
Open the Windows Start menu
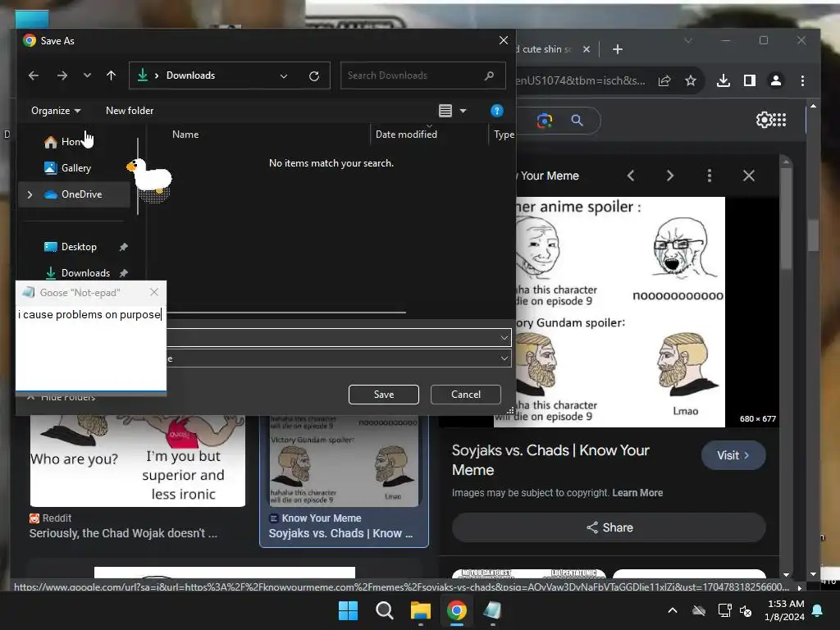coord(348,610)
